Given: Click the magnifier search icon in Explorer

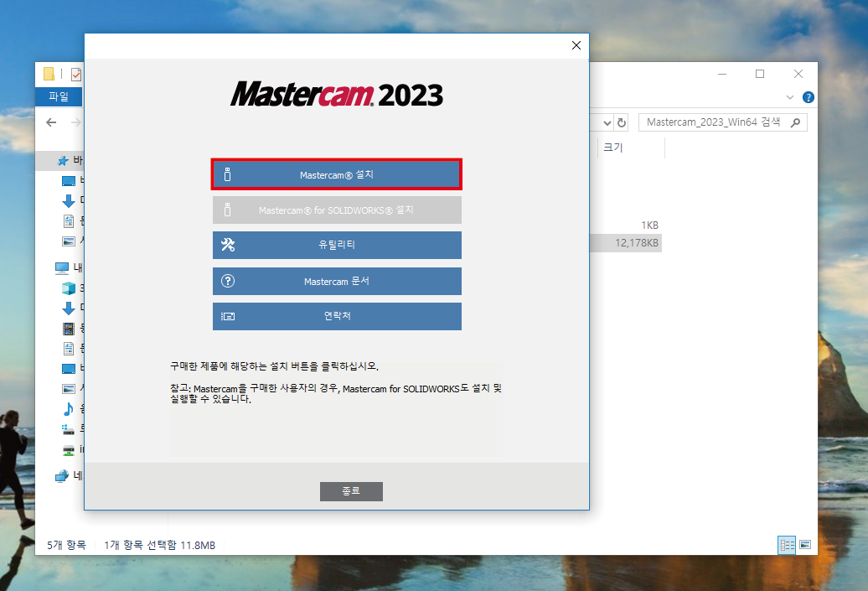Looking at the screenshot, I should [x=795, y=122].
